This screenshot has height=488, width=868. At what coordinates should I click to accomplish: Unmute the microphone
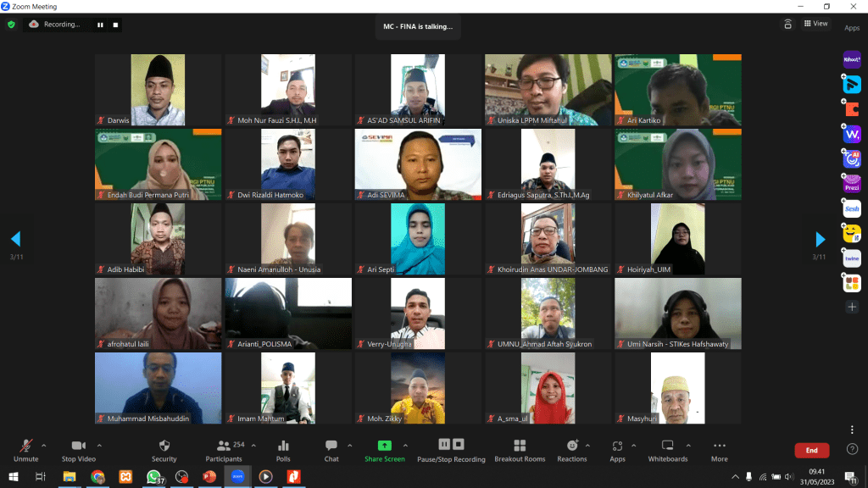pyautogui.click(x=25, y=449)
